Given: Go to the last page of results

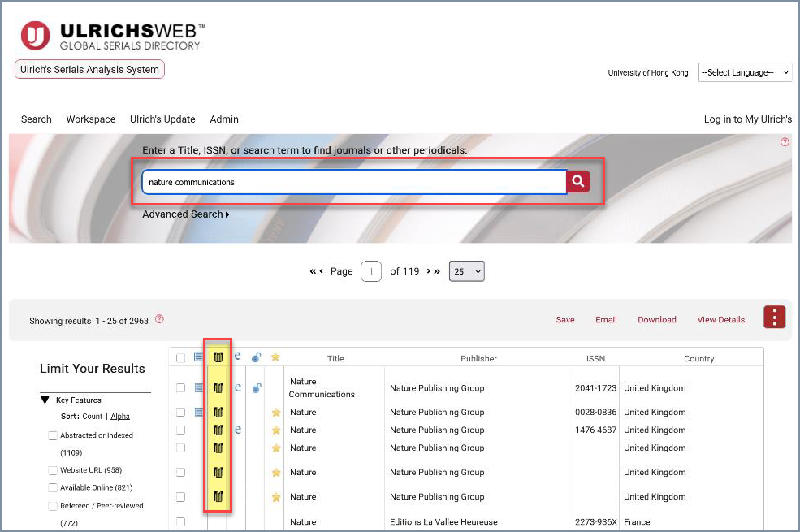Looking at the screenshot, I should click(437, 271).
